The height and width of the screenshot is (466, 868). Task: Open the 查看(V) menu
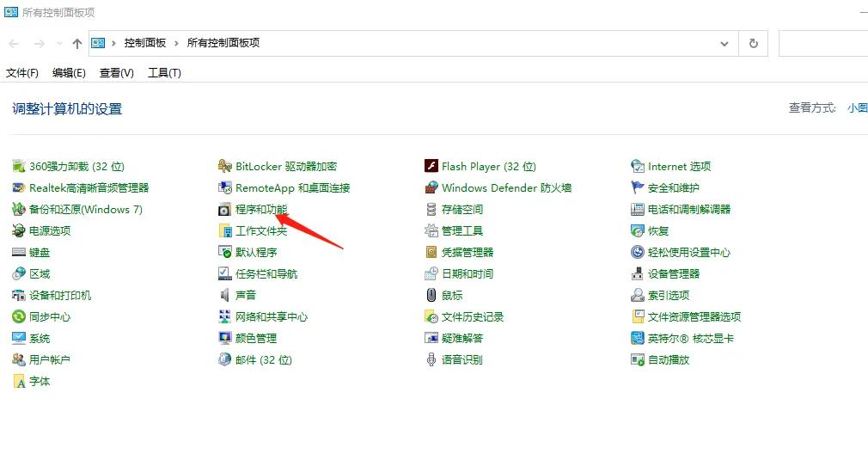point(116,73)
